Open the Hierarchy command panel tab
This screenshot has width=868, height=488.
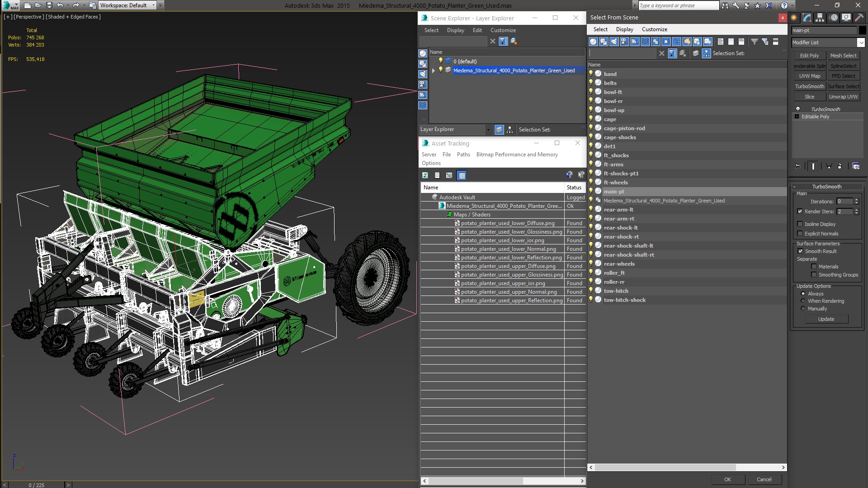tap(820, 18)
